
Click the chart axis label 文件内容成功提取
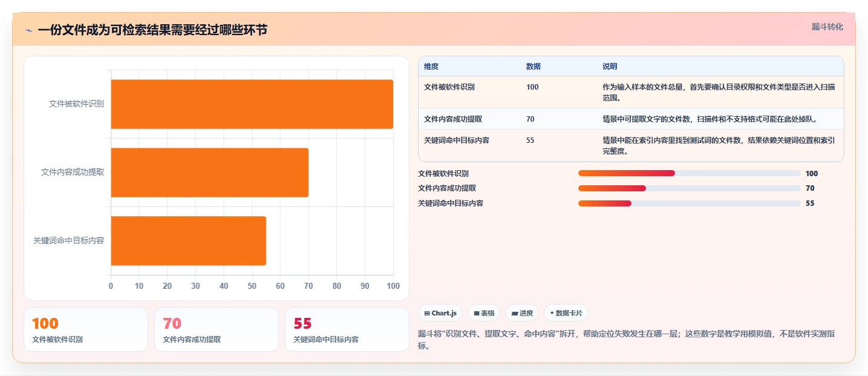[x=73, y=172]
